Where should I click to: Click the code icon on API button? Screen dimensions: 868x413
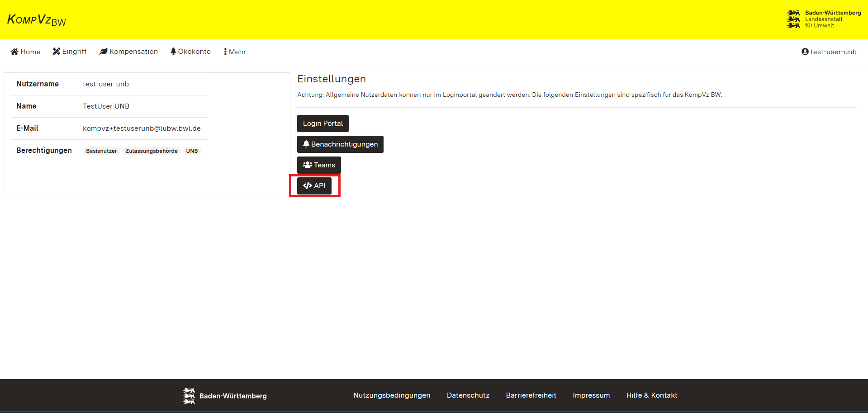point(308,185)
